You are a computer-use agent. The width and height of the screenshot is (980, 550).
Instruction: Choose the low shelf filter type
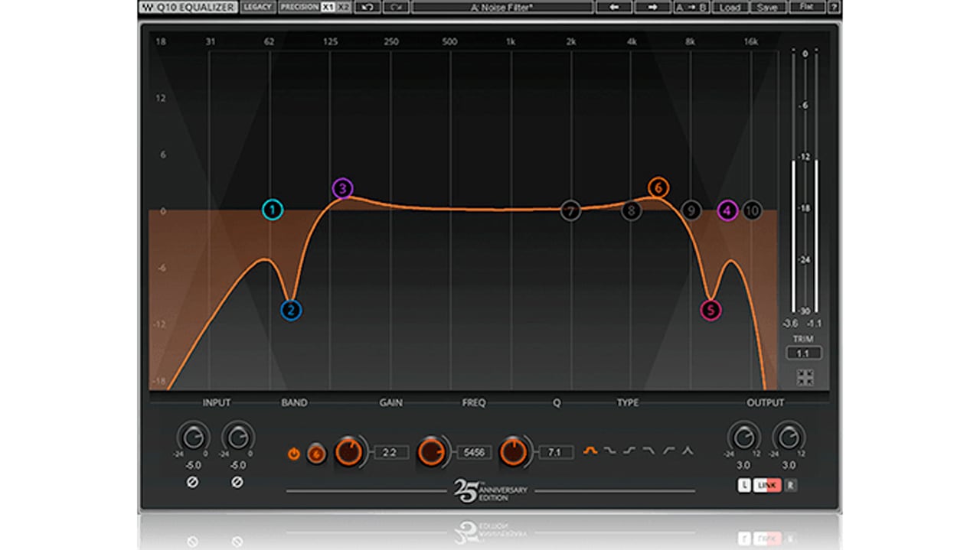[x=610, y=451]
